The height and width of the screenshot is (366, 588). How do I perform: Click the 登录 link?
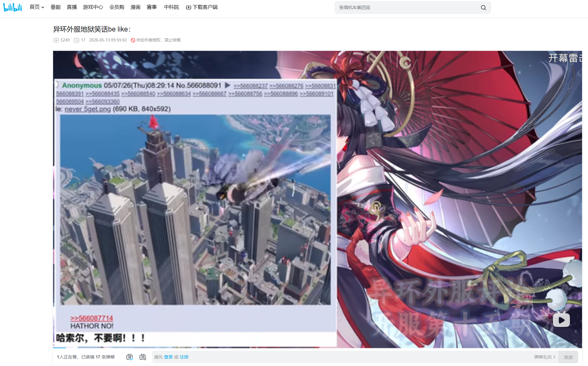[x=168, y=357]
